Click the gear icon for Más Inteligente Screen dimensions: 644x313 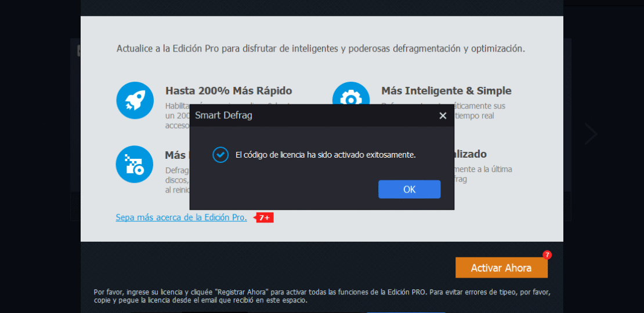[x=351, y=93]
